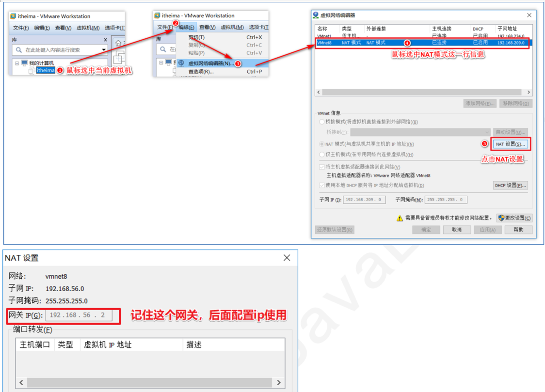545x392 pixels.
Task: Click the 子网 IP field showing 192.168.209.0
Action: [x=364, y=200]
